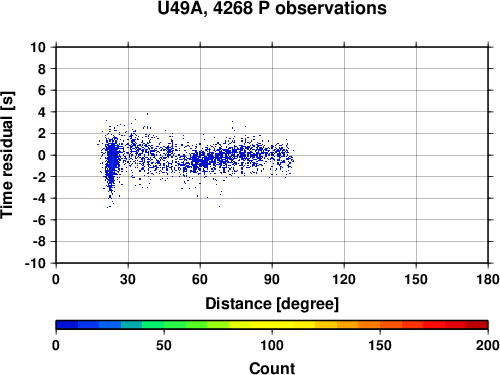The height and width of the screenshot is (375, 500).
Task: Select the dark blue end of colorbar
Action: click(x=67, y=325)
